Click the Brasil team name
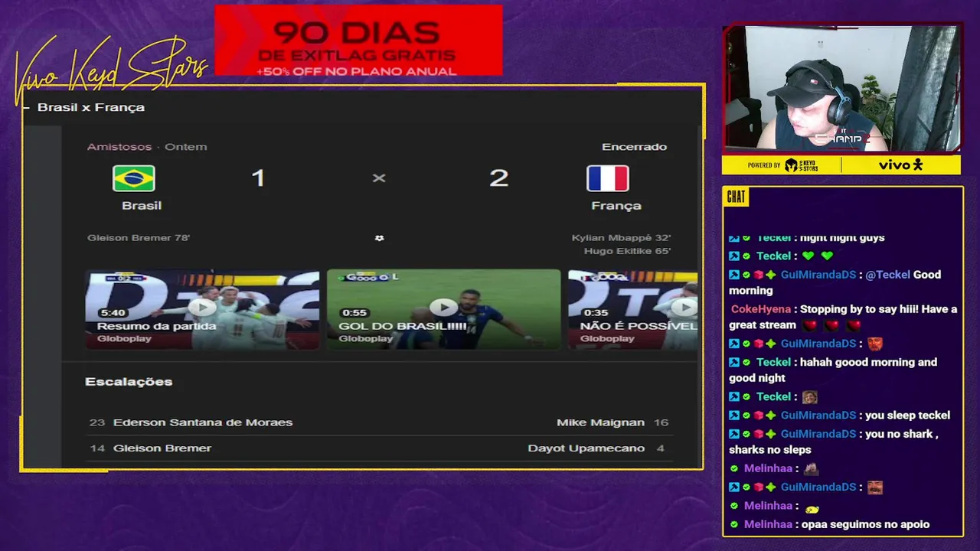 [142, 205]
